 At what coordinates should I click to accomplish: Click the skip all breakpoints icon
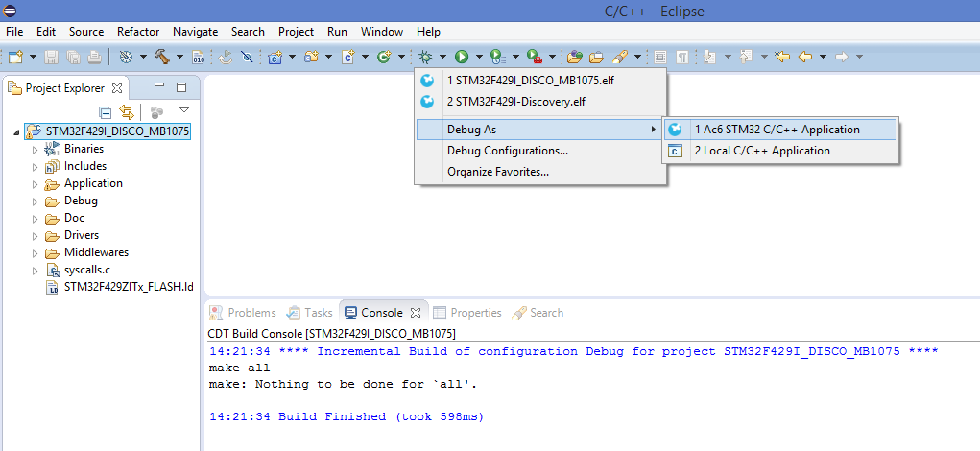[247, 57]
